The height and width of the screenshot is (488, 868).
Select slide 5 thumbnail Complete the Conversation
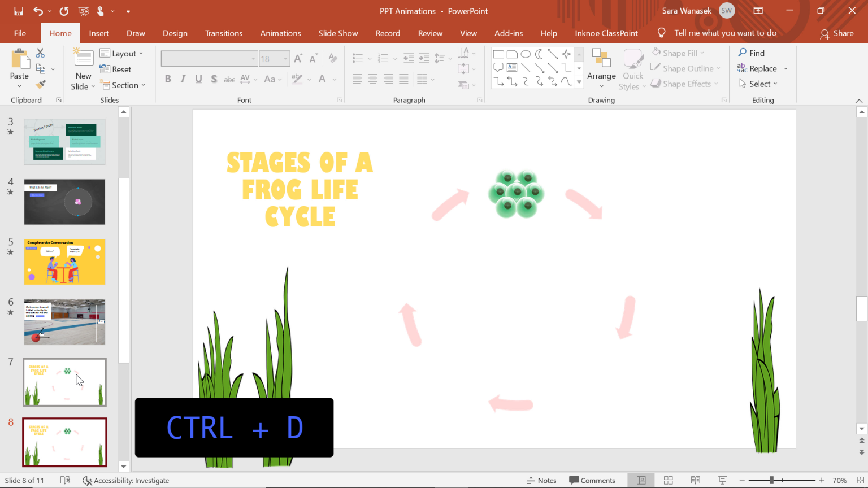[x=64, y=262]
